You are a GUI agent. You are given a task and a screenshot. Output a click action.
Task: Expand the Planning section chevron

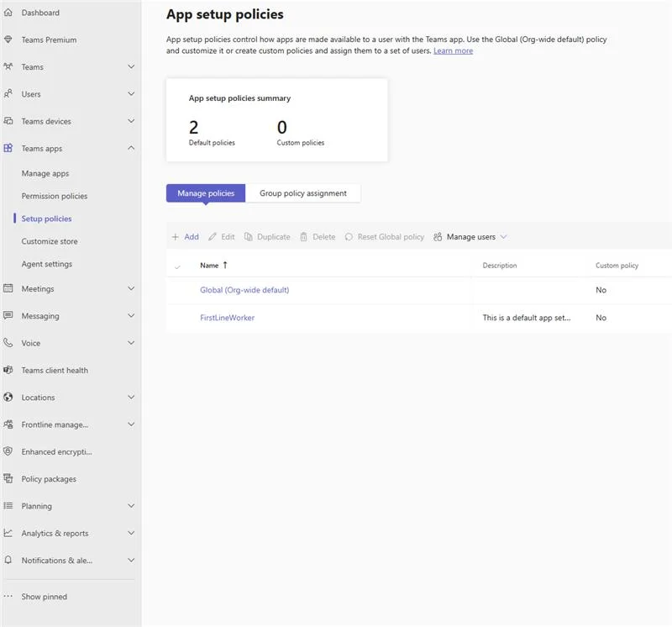(x=131, y=505)
